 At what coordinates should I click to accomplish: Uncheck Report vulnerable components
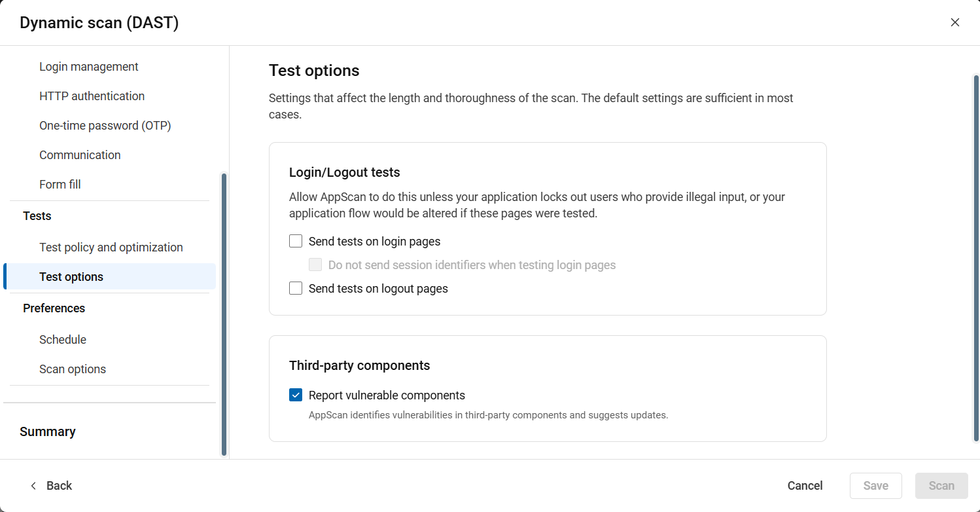(296, 395)
